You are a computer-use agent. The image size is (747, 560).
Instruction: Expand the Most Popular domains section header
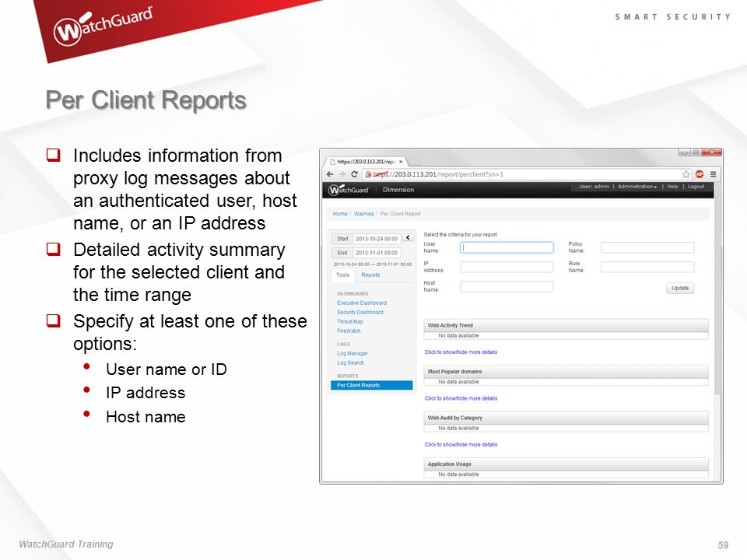[x=566, y=372]
